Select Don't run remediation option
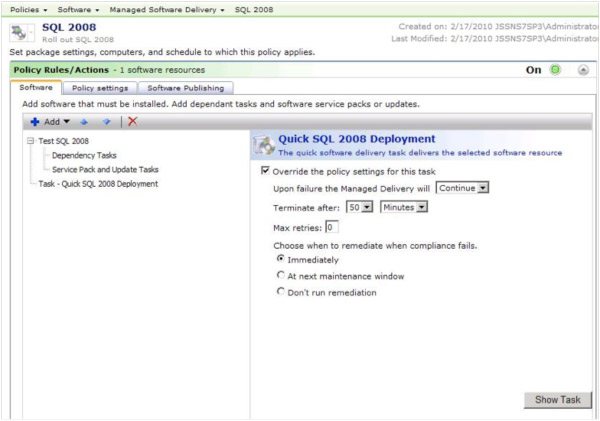The height and width of the screenshot is (421, 600). pos(280,292)
